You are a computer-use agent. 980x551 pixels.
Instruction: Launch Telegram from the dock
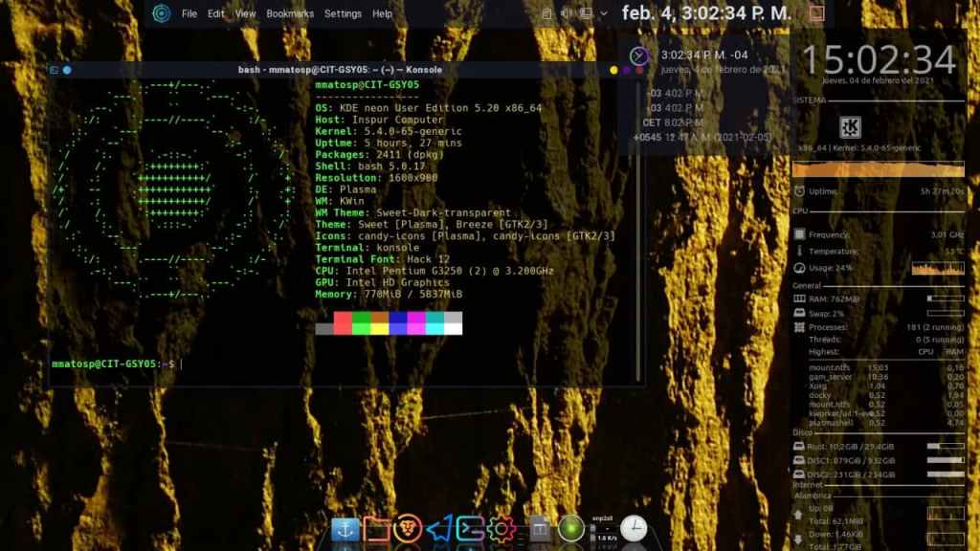pyautogui.click(x=439, y=528)
